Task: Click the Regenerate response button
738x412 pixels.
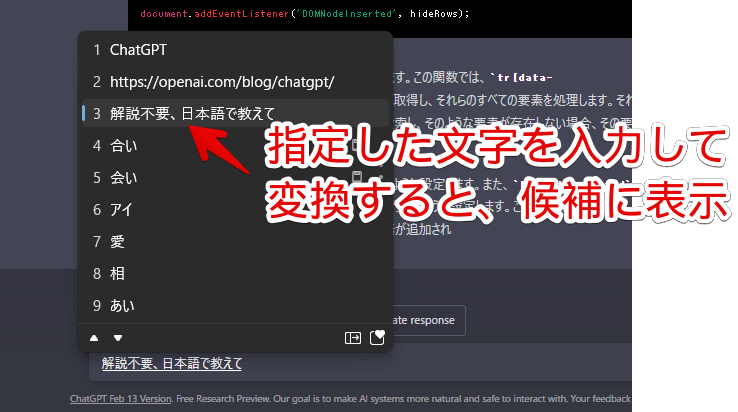Action: tap(428, 321)
